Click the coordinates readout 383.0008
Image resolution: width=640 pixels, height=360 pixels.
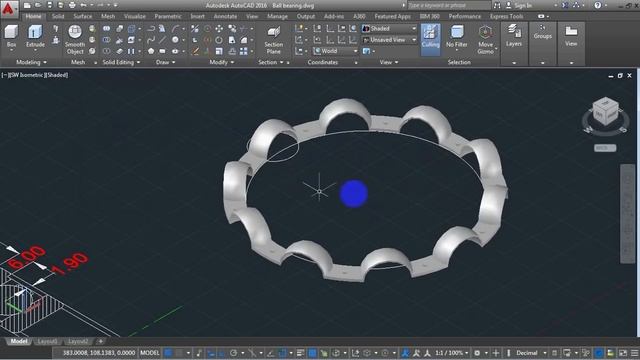pyautogui.click(x=99, y=353)
